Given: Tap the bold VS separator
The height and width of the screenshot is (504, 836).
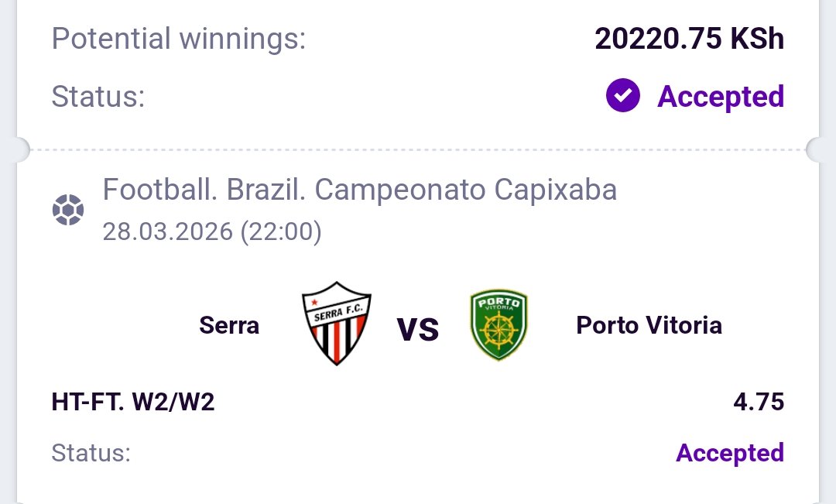Looking at the screenshot, I should pyautogui.click(x=418, y=329).
